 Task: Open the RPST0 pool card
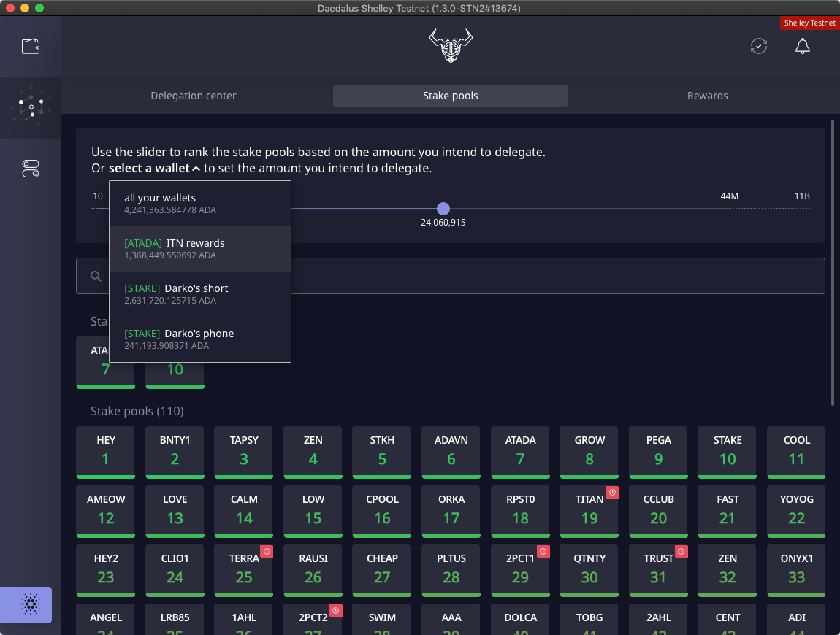[x=520, y=512]
